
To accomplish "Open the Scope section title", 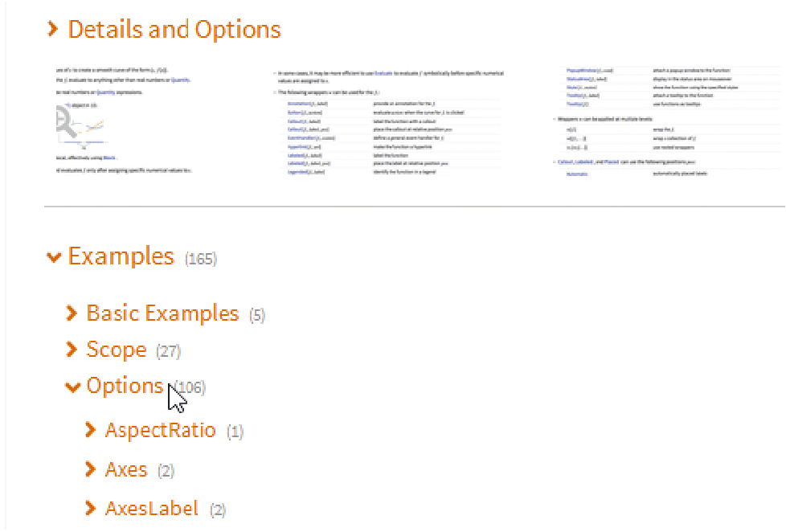I will pyautogui.click(x=117, y=350).
